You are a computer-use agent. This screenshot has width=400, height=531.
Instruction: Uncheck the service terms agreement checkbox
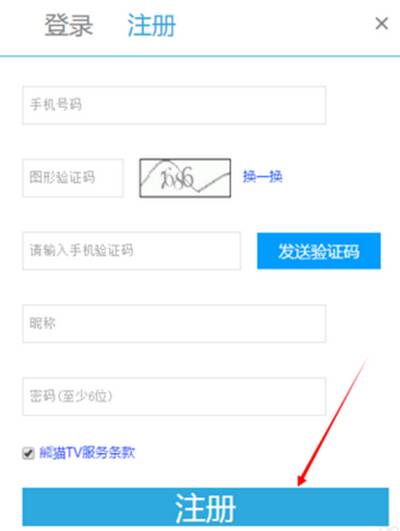28,453
